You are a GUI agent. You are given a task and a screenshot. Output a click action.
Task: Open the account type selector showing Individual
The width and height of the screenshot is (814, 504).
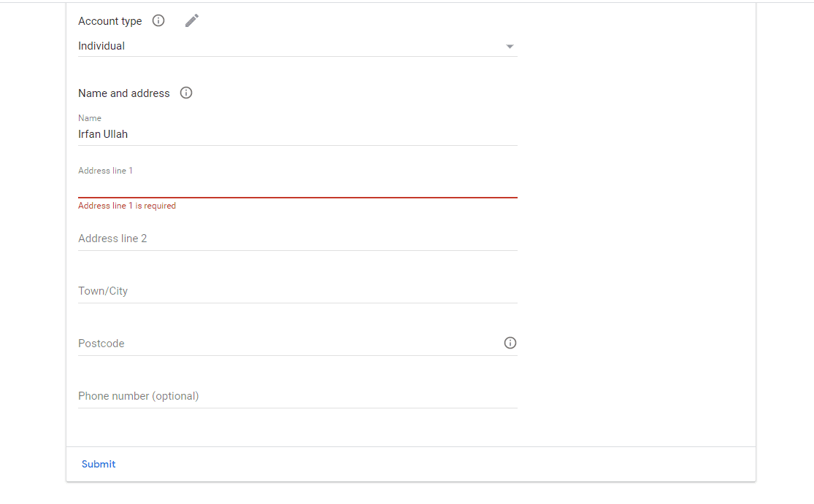point(297,46)
